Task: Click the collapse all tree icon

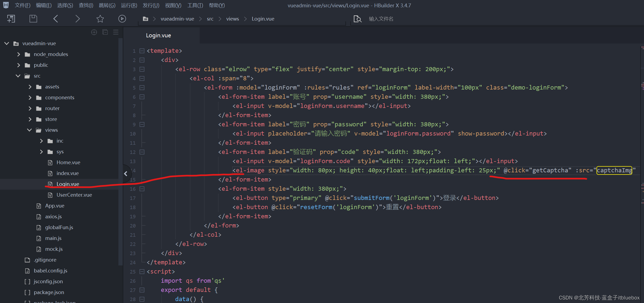Action: tap(105, 32)
